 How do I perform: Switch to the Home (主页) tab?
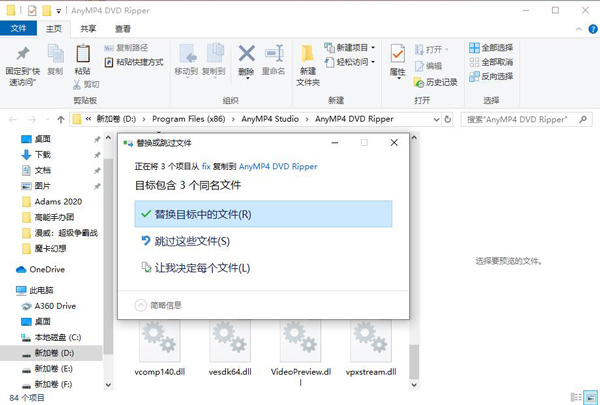pos(54,29)
